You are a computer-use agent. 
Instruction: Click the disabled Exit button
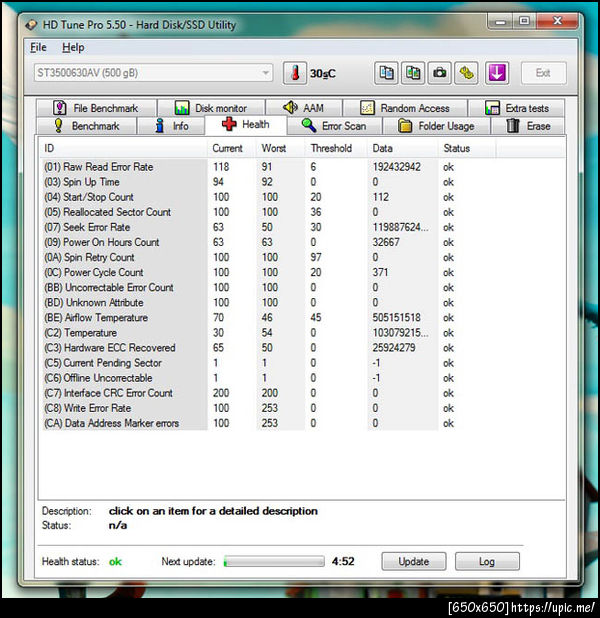coord(543,73)
